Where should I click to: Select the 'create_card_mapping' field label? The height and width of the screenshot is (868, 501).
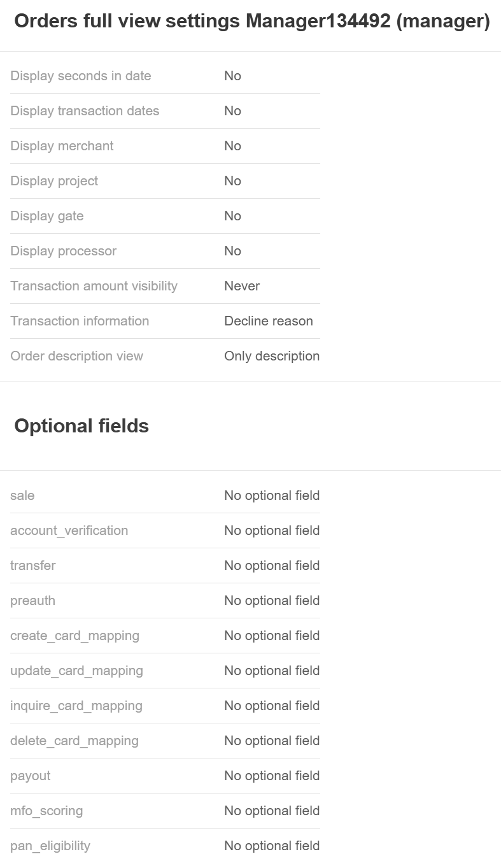[74, 636]
